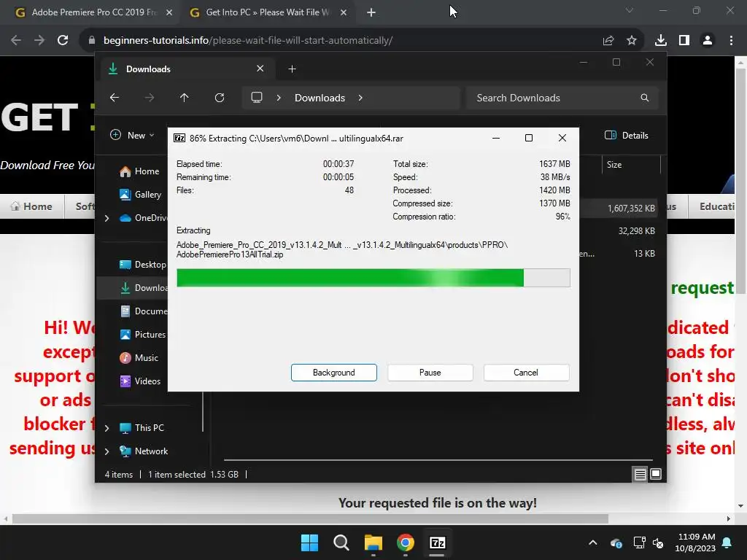Select Home in Explorer sidebar
This screenshot has height=560, width=747.
(x=139, y=171)
